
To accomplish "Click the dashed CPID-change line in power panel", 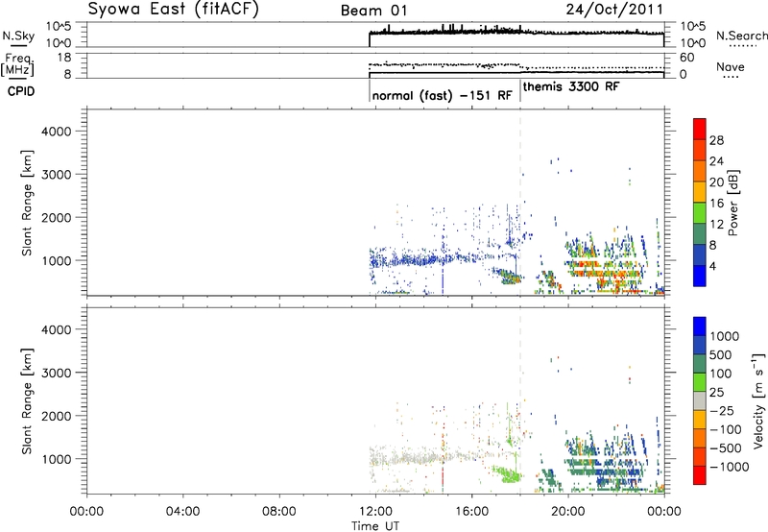I will 520,203.
